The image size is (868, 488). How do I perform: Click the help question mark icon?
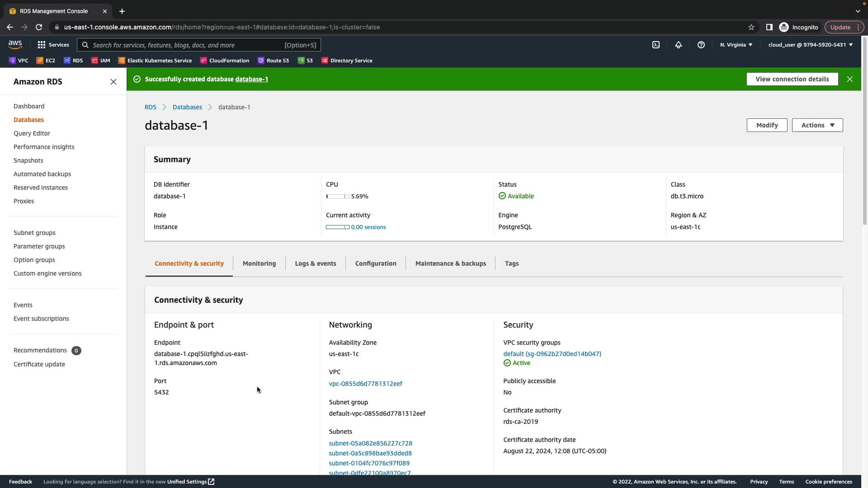point(701,45)
